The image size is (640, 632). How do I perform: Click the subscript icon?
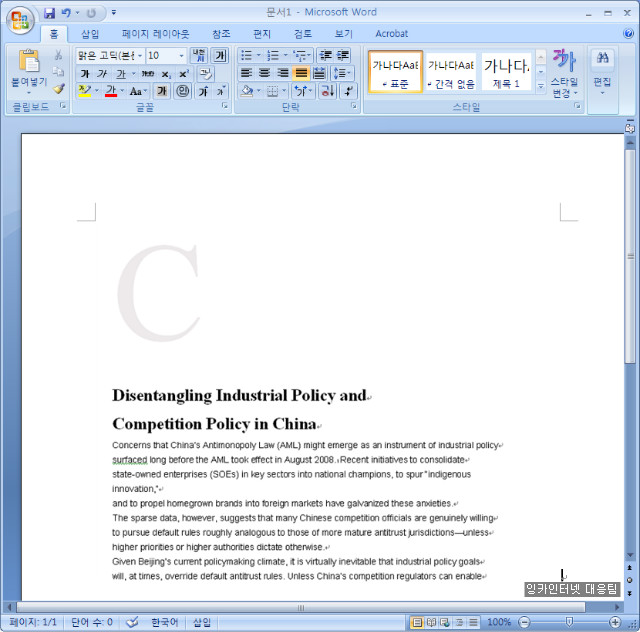pyautogui.click(x=166, y=74)
